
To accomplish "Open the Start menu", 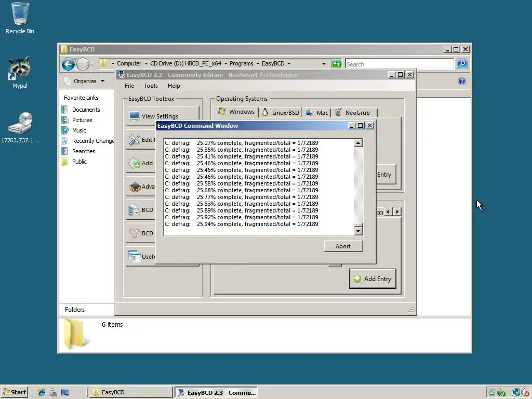I will point(14,392).
